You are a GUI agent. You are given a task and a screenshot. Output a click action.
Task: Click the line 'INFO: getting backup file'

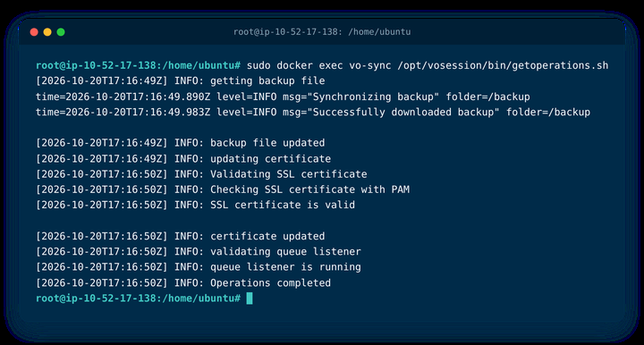click(181, 80)
